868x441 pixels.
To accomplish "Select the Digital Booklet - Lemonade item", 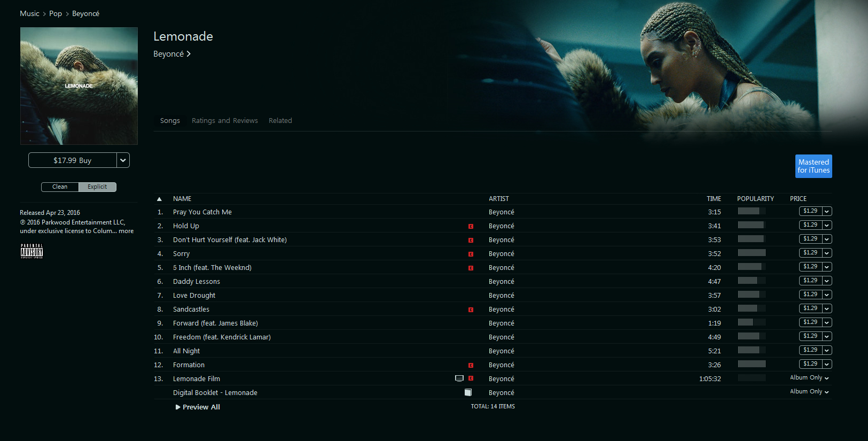I will (x=215, y=393).
